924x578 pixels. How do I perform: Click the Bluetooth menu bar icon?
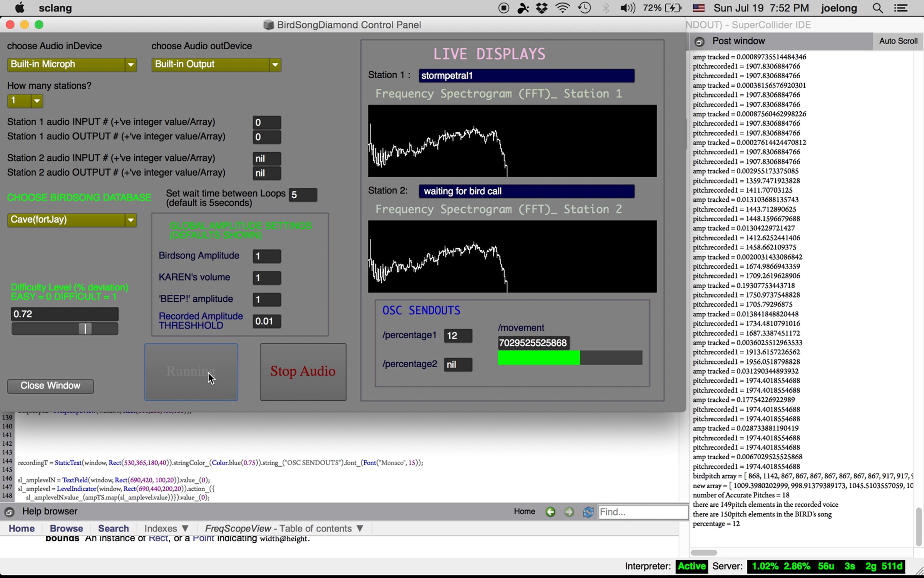(606, 8)
